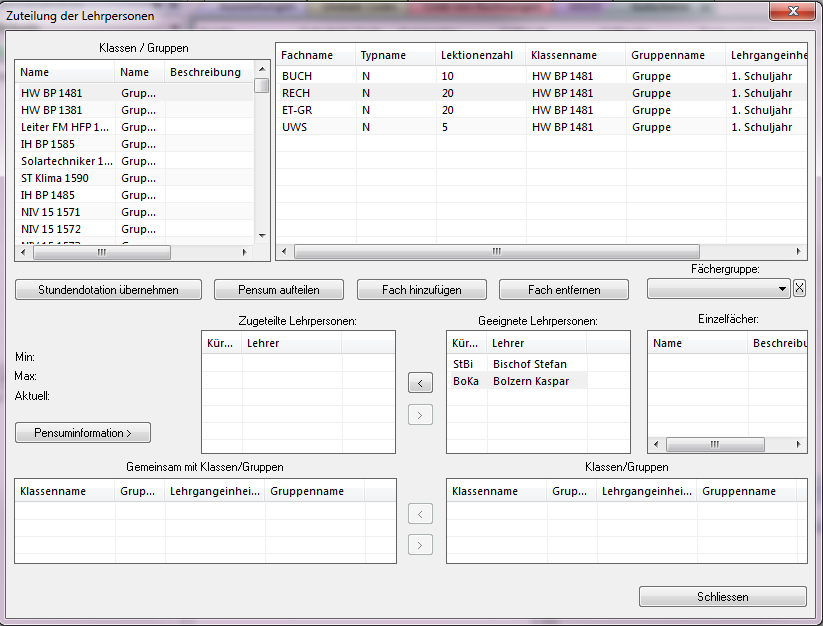Click right arrow between Lehrpersonen lists

point(421,414)
